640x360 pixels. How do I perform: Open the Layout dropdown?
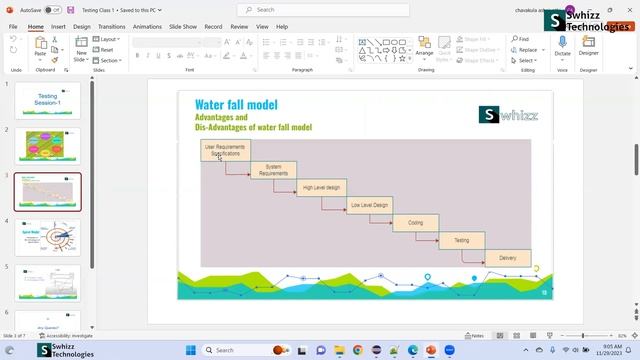(107, 39)
